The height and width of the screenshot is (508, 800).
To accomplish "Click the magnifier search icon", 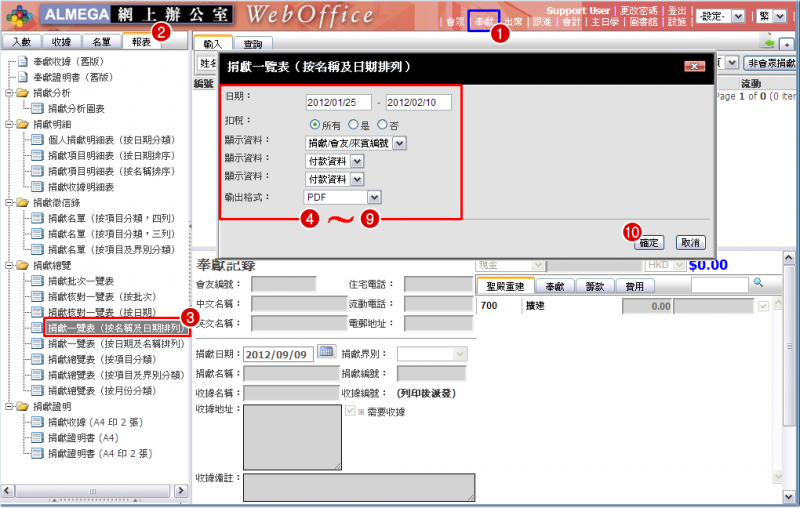I will 758,284.
